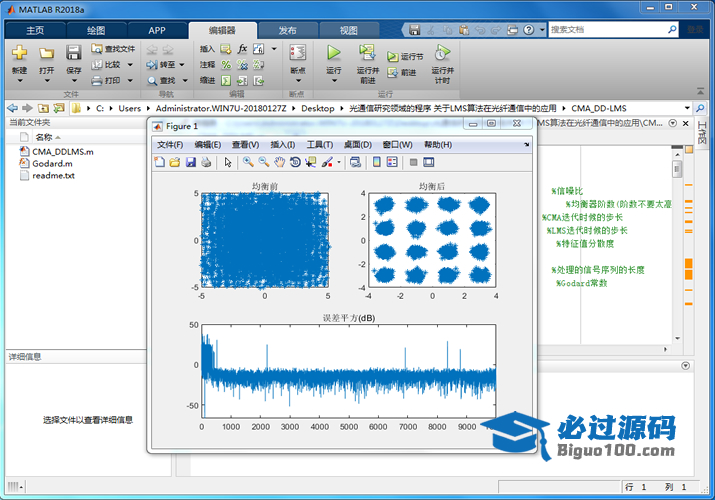This screenshot has width=715, height=500.
Task: Select readme.txt in the current folder list
Action: 53,175
